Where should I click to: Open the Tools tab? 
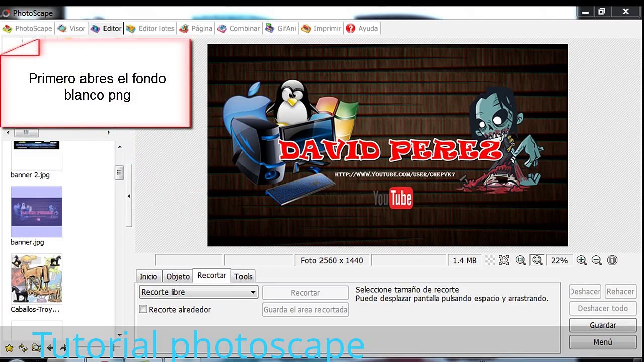click(x=243, y=276)
